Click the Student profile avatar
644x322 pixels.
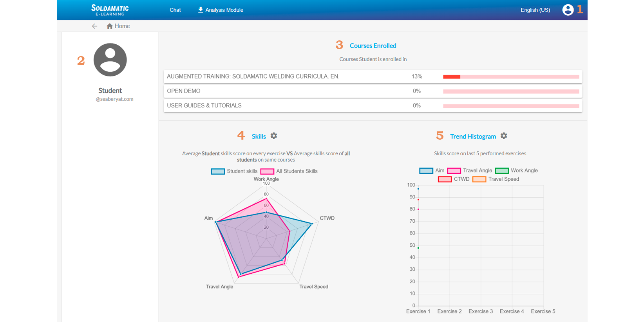pyautogui.click(x=110, y=60)
